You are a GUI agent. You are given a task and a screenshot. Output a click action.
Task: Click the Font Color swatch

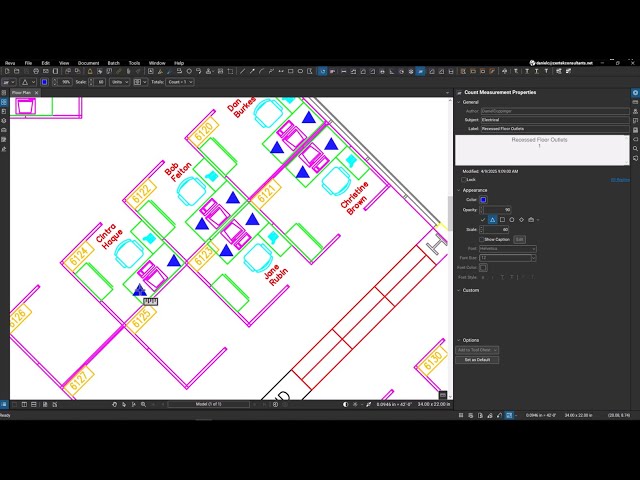coord(483,268)
